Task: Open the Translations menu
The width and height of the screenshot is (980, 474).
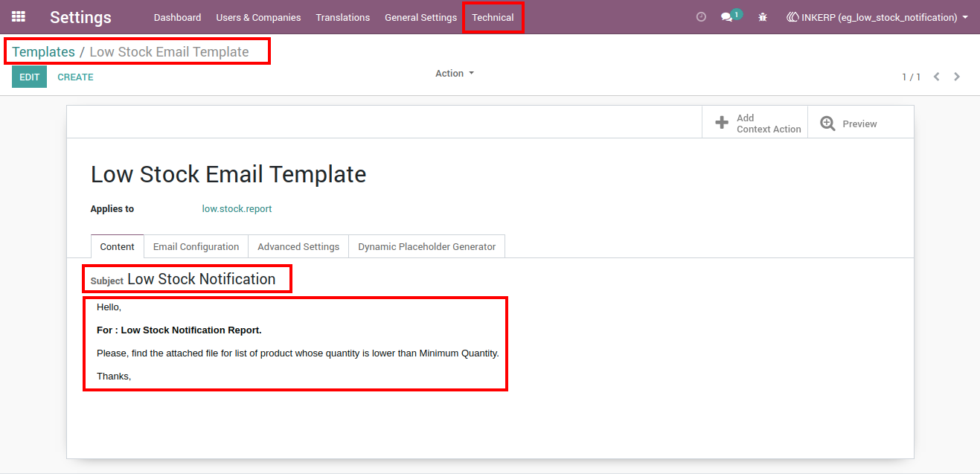Action: tap(343, 17)
